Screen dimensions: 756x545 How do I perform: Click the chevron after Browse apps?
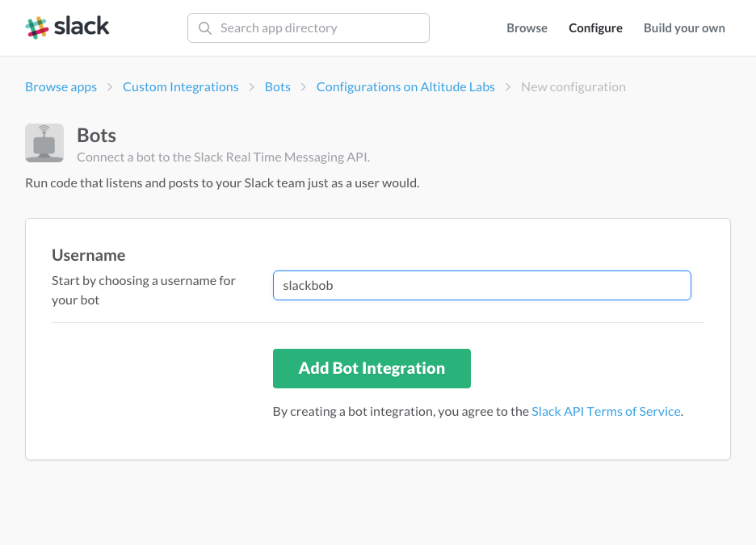pos(110,87)
